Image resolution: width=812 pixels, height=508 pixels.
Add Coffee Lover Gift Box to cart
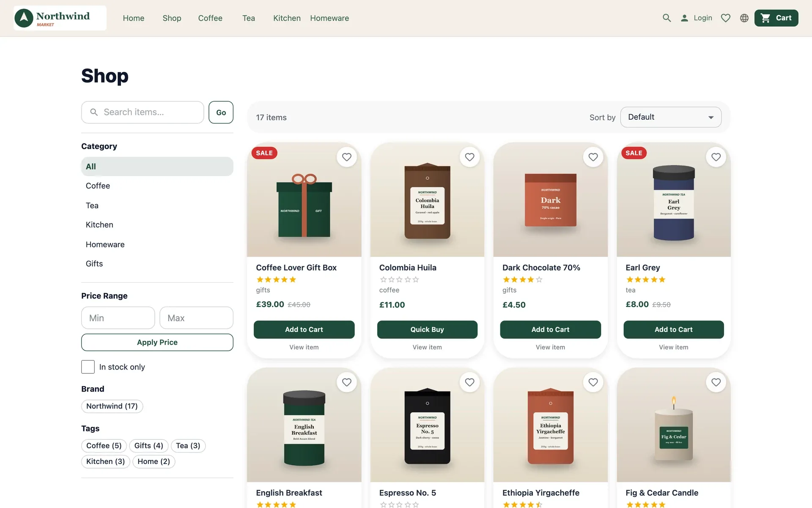point(304,329)
